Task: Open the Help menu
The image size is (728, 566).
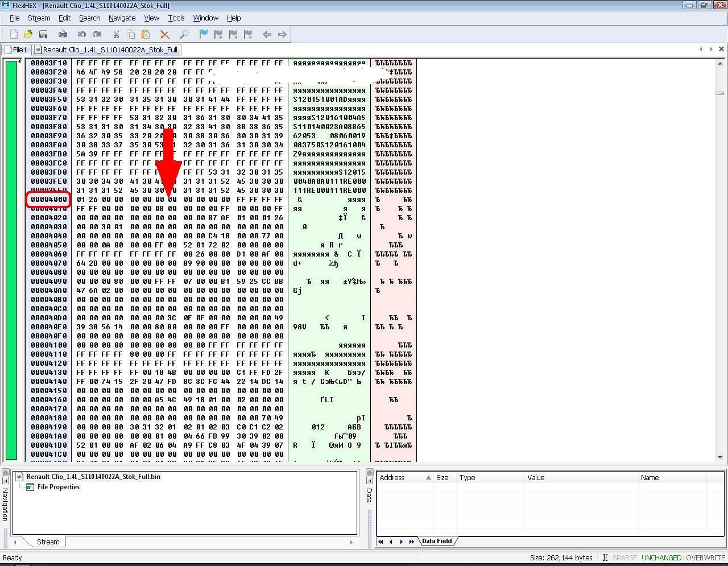Action: coord(234,18)
